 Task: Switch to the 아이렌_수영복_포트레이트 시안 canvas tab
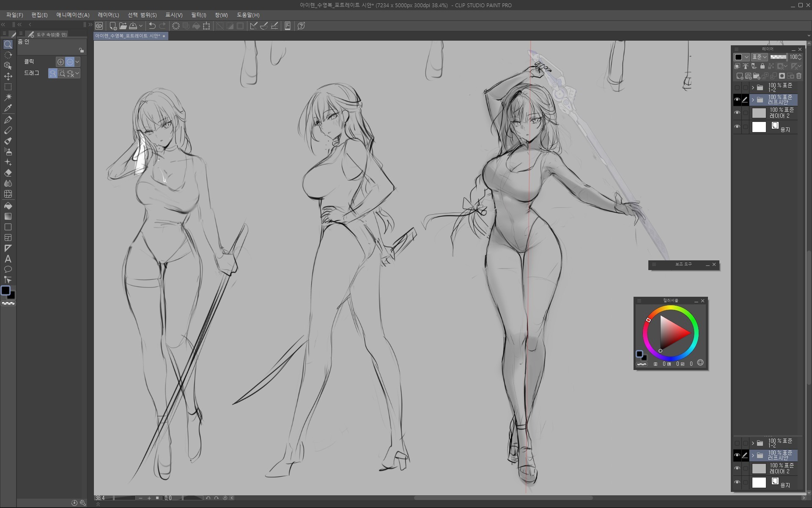(128, 36)
